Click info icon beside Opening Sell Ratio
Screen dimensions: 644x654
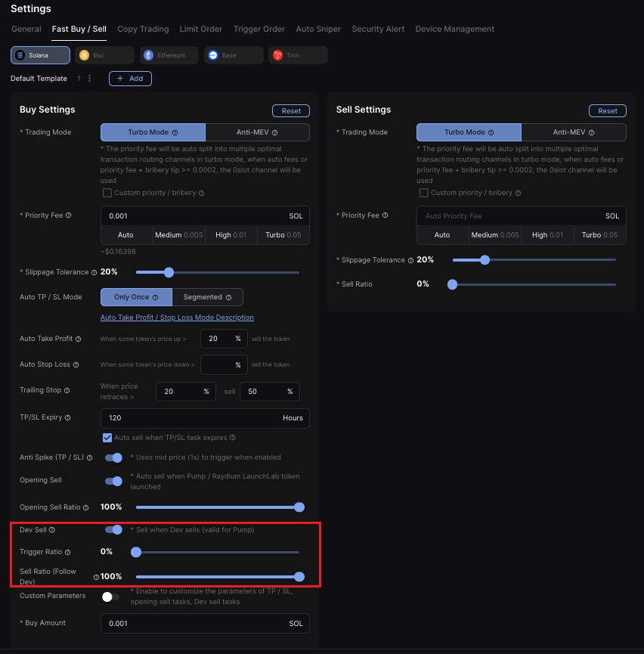click(85, 507)
